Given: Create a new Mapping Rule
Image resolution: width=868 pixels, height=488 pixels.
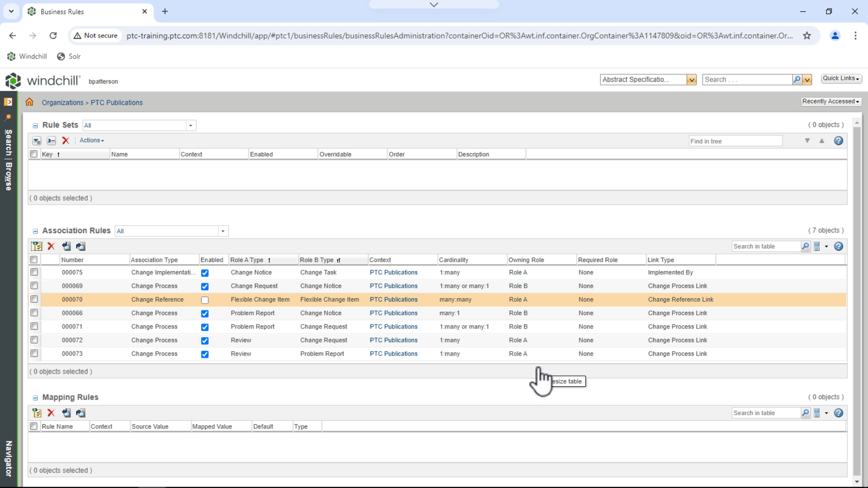Looking at the screenshot, I should pyautogui.click(x=37, y=413).
